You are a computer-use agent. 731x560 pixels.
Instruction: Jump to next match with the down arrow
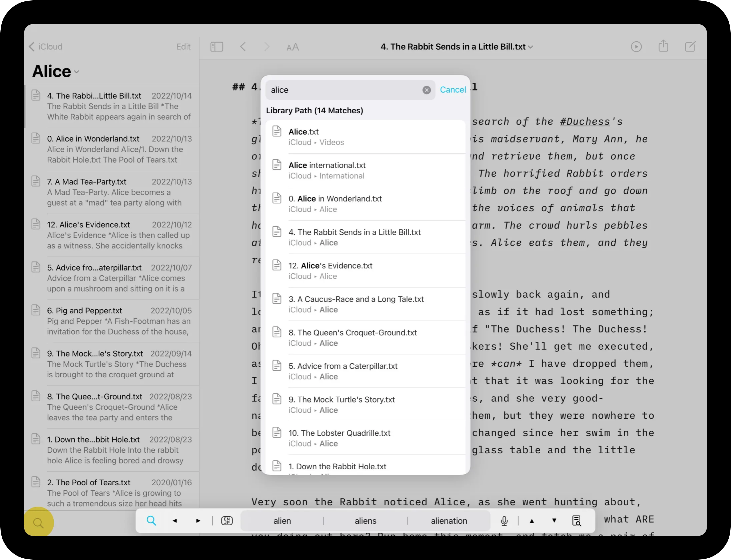coord(554,520)
